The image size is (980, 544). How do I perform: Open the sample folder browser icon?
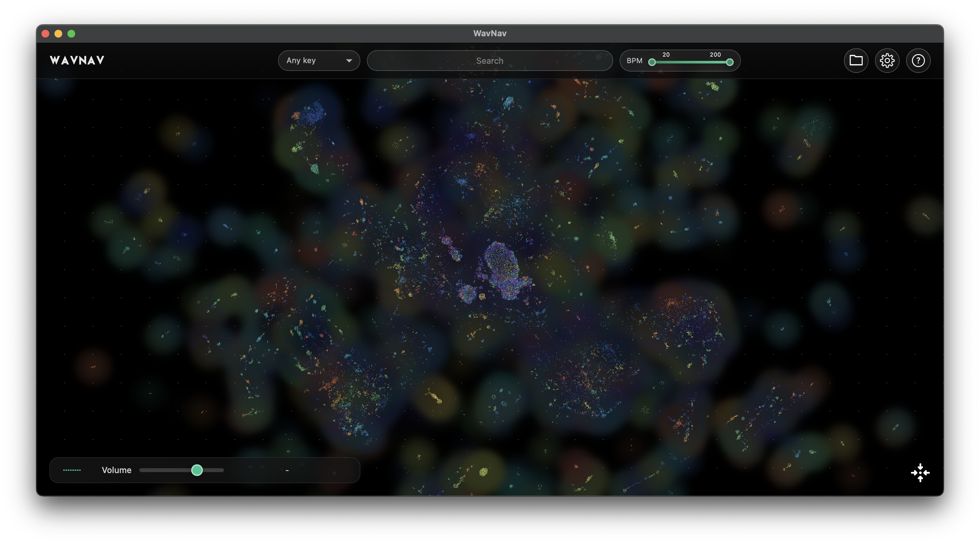[856, 61]
